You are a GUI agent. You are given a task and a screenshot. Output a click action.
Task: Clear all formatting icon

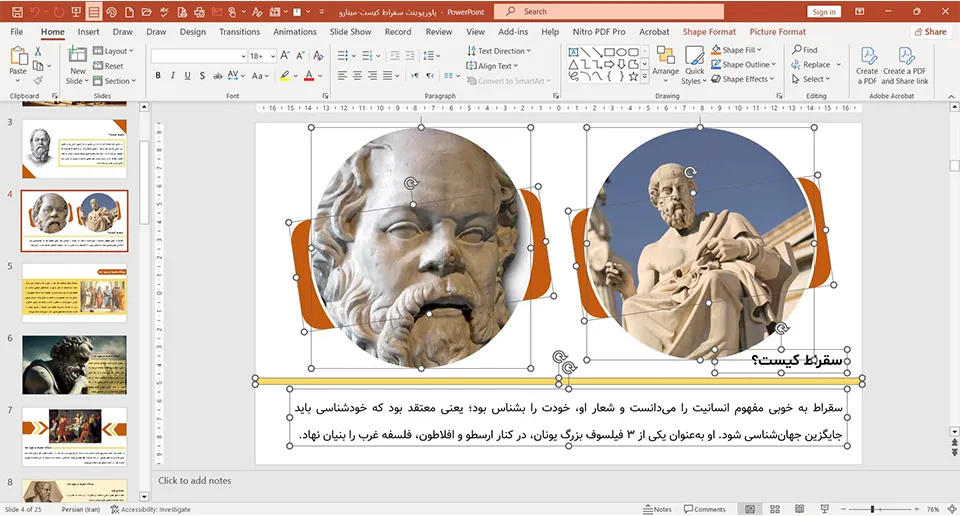point(318,56)
